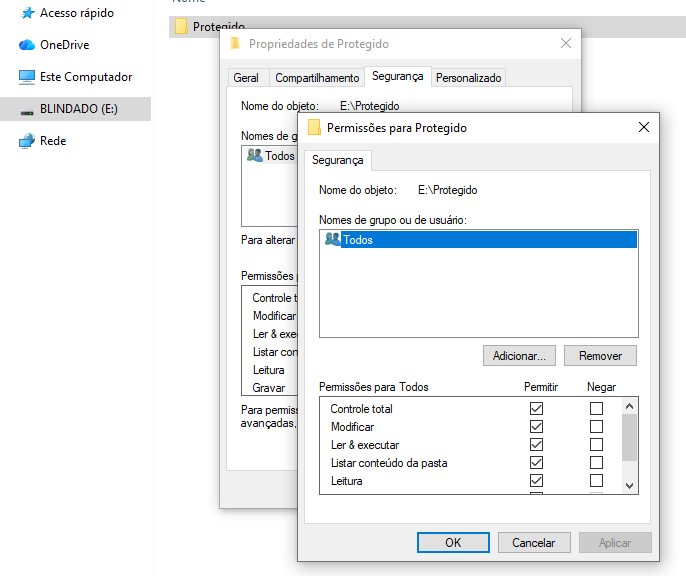Click folder icon in Permissões dialog title bar
686x576 pixels.
coord(314,128)
